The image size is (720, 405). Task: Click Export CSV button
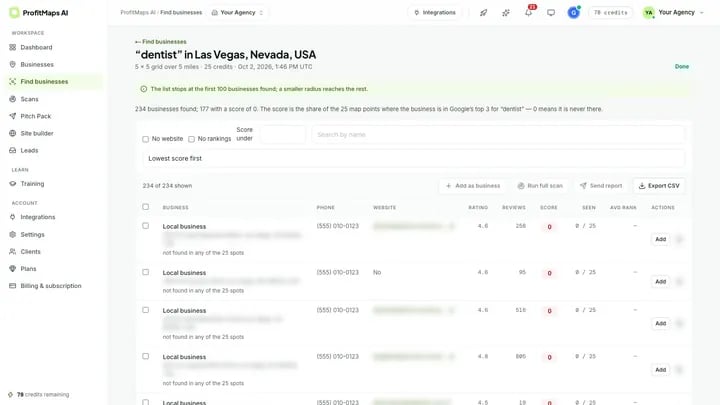(659, 186)
